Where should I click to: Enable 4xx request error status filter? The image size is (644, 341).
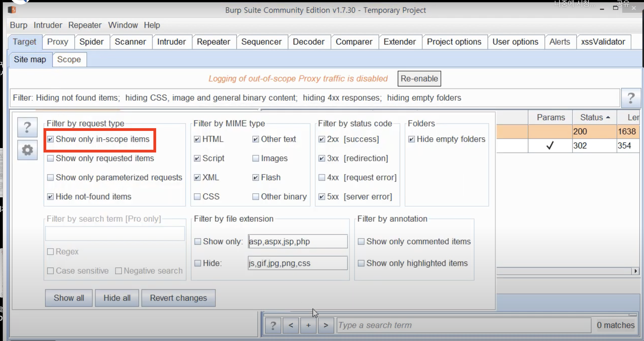tap(322, 177)
